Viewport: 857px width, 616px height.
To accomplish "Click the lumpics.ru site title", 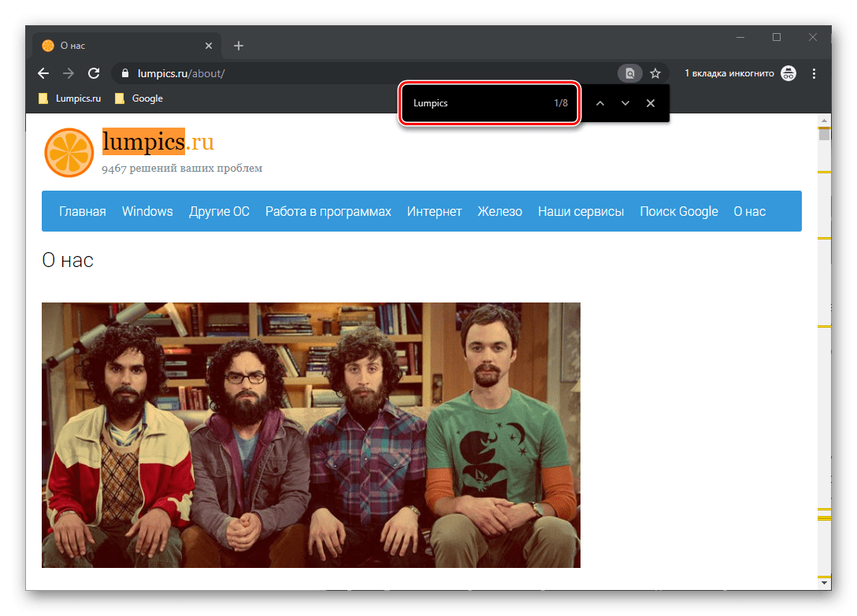I will pyautogui.click(x=158, y=142).
